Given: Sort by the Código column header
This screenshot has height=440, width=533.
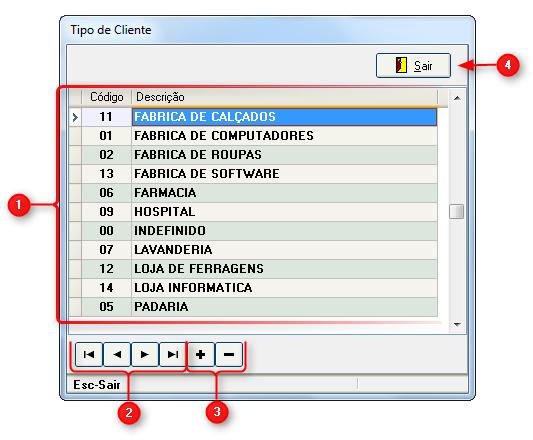Looking at the screenshot, I should point(106,97).
